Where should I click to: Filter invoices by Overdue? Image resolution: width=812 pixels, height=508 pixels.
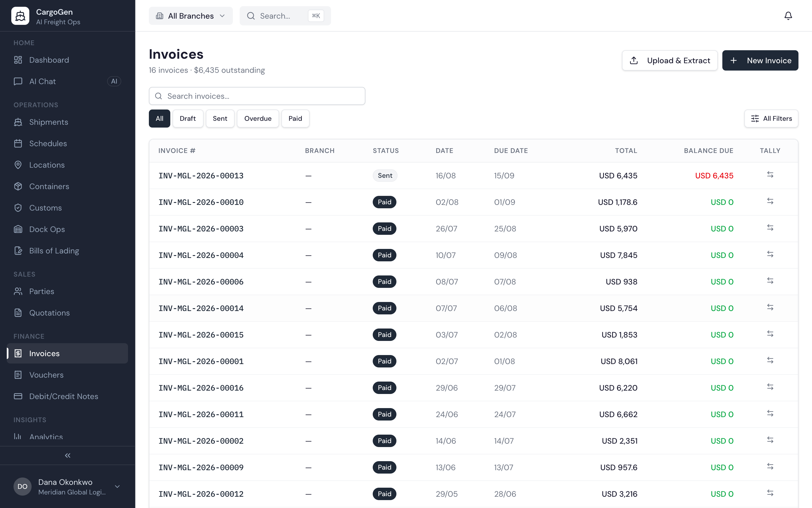(x=258, y=119)
